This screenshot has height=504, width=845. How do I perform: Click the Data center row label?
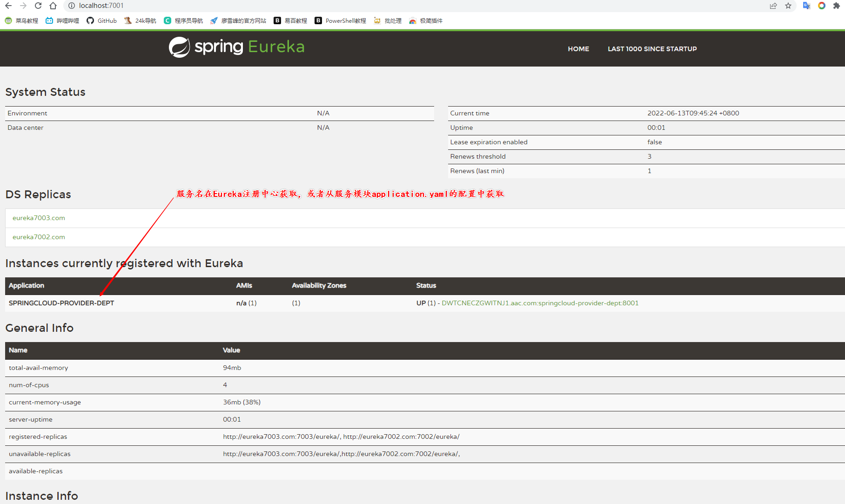tap(26, 128)
